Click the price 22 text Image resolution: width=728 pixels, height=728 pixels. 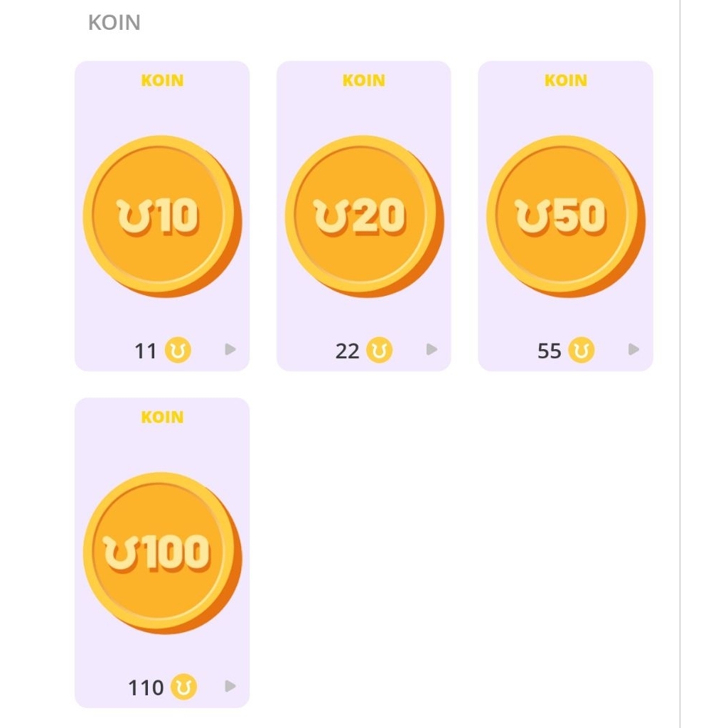(x=348, y=350)
